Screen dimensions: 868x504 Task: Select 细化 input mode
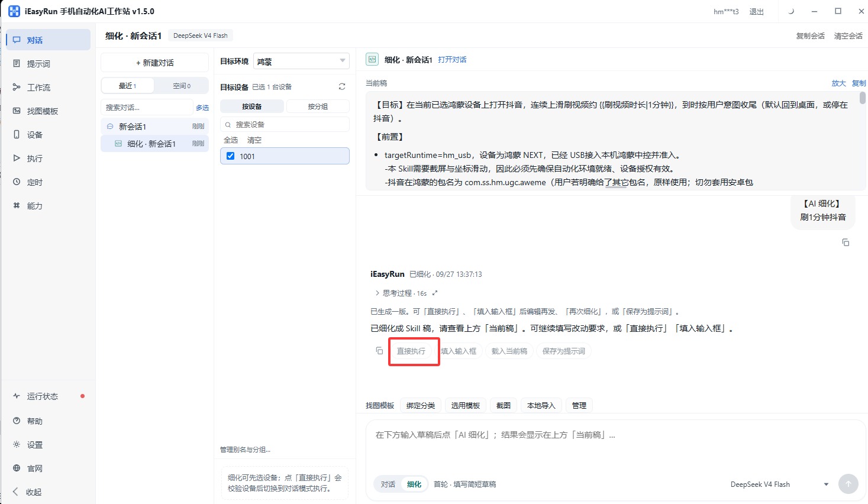414,484
